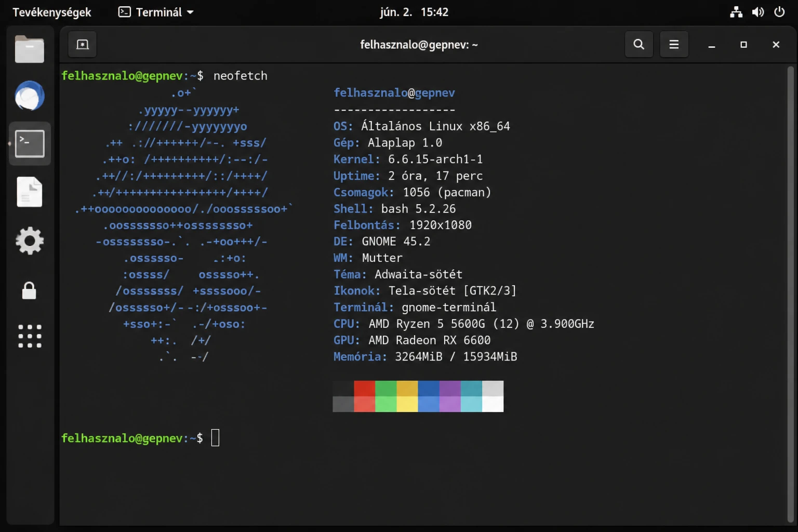Open the Files app from the dock
798x532 pixels.
tap(30, 49)
